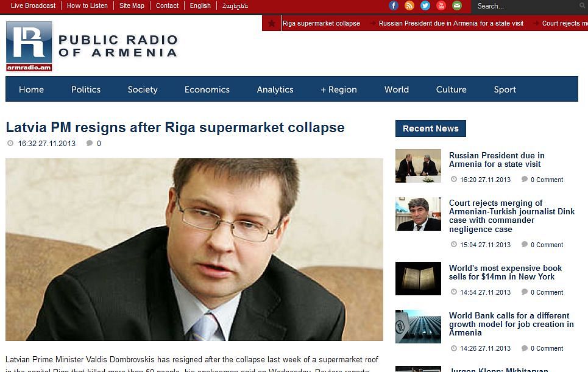Click the comment bubble under article title

(89, 143)
